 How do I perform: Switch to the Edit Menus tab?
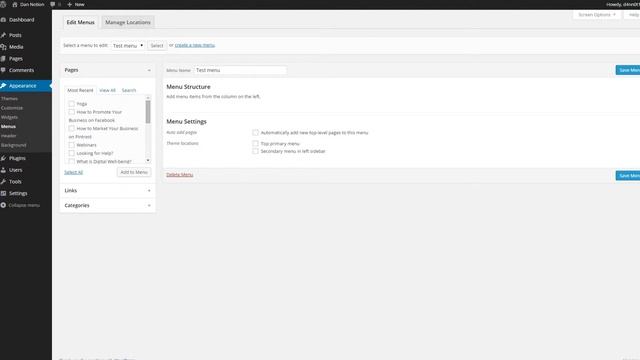tap(80, 22)
